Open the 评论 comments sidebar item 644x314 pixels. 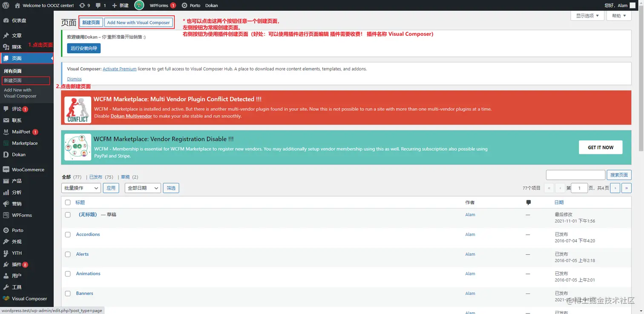click(x=27, y=109)
